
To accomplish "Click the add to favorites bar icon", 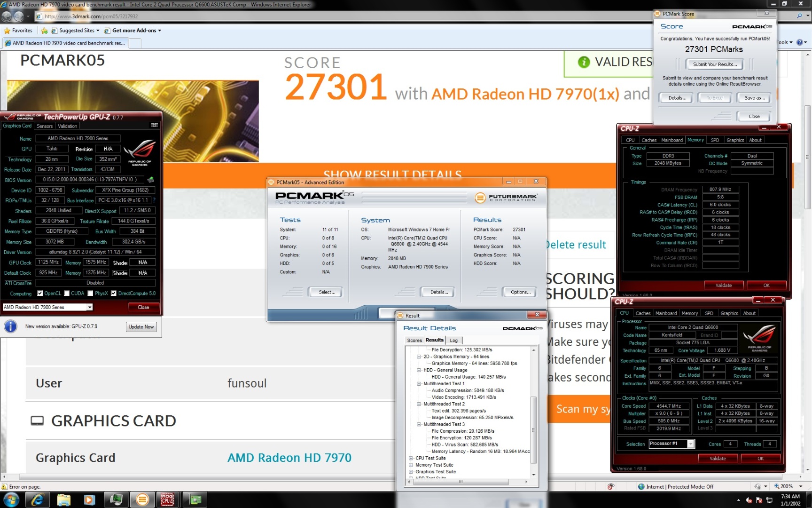I will point(44,31).
